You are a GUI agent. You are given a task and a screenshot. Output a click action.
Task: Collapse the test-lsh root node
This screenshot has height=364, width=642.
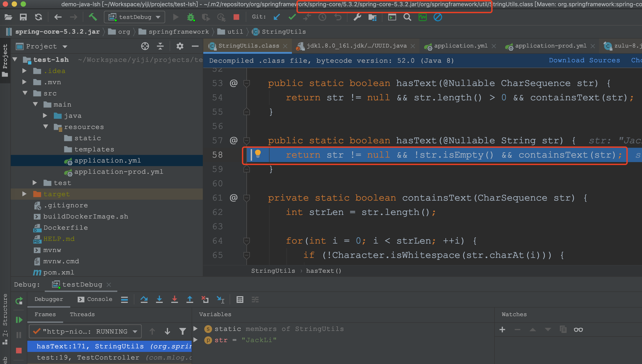(x=15, y=60)
